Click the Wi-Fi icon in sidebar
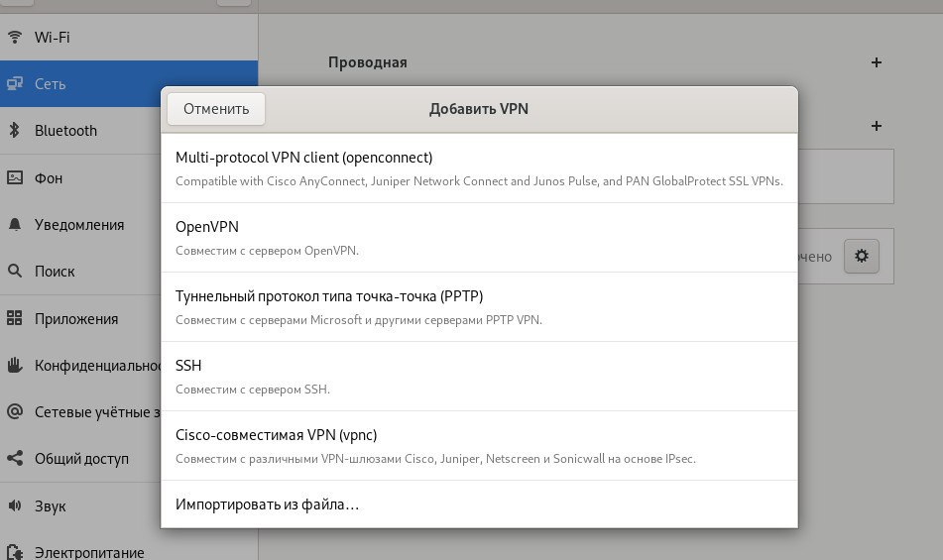 coord(15,38)
